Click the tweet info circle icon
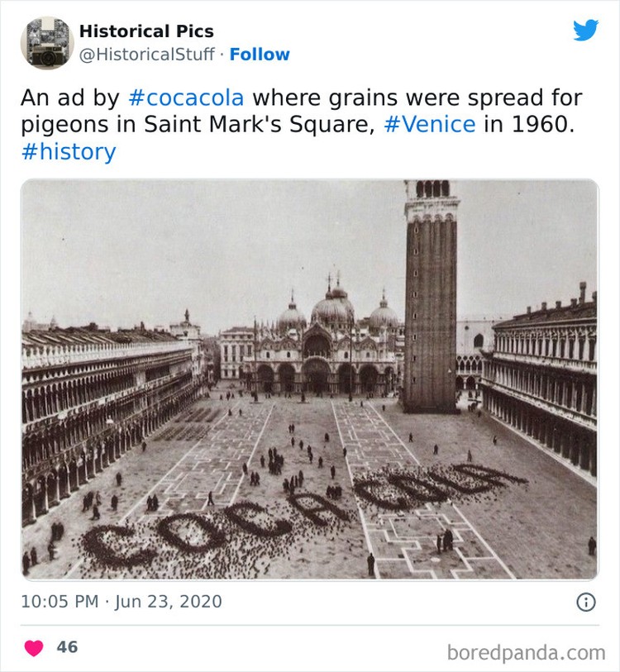Viewport: 620px width, 672px height. click(x=586, y=602)
